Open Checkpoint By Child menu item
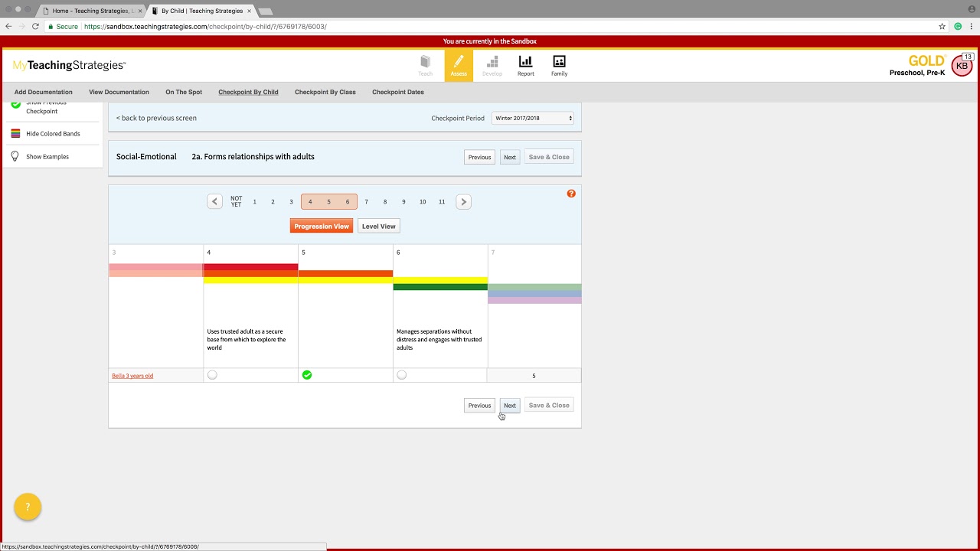This screenshot has height=551, width=980. point(248,92)
